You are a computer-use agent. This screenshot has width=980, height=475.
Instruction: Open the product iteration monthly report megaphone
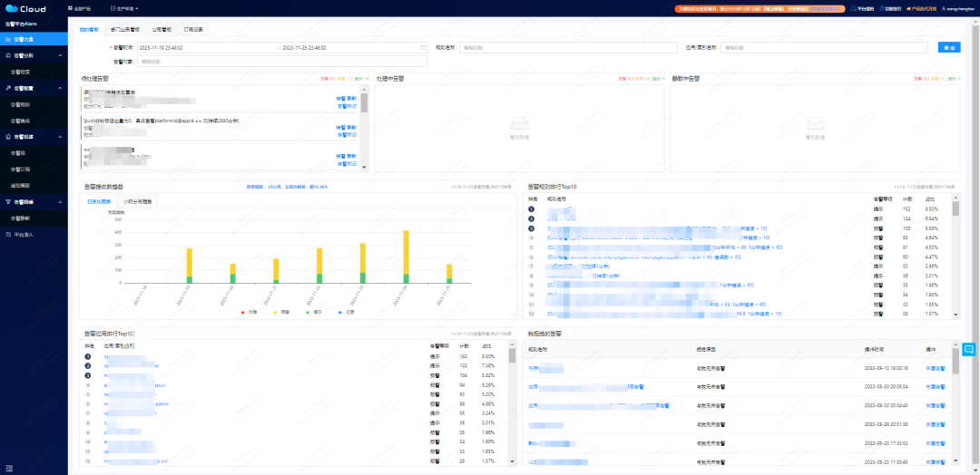tap(908, 9)
